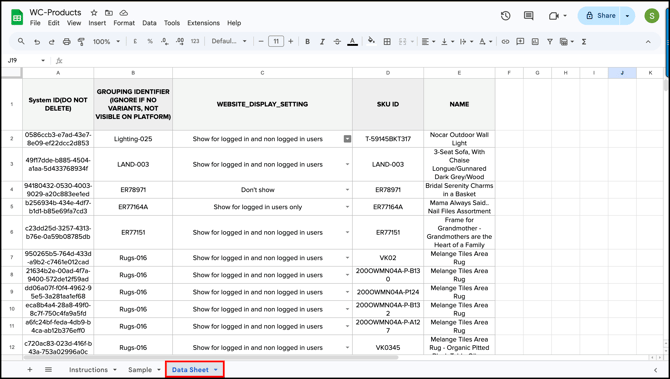Viewport: 670px width, 379px height.
Task: Redo the last action
Action: pyautogui.click(x=52, y=41)
